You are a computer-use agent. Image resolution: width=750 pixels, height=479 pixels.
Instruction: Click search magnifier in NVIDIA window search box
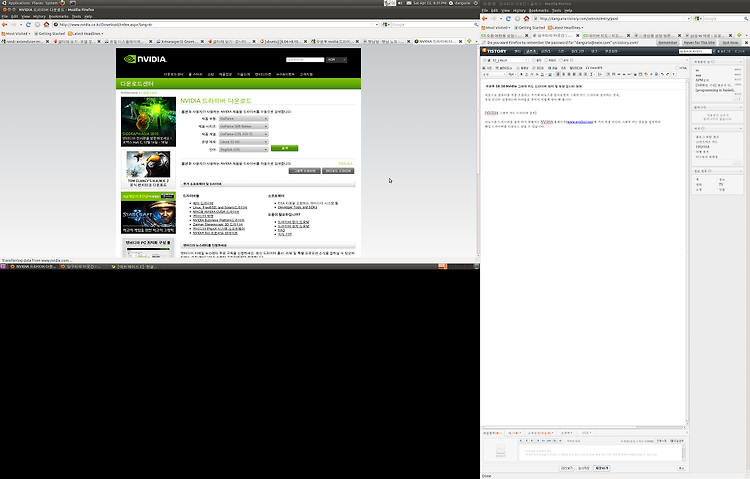476,24
